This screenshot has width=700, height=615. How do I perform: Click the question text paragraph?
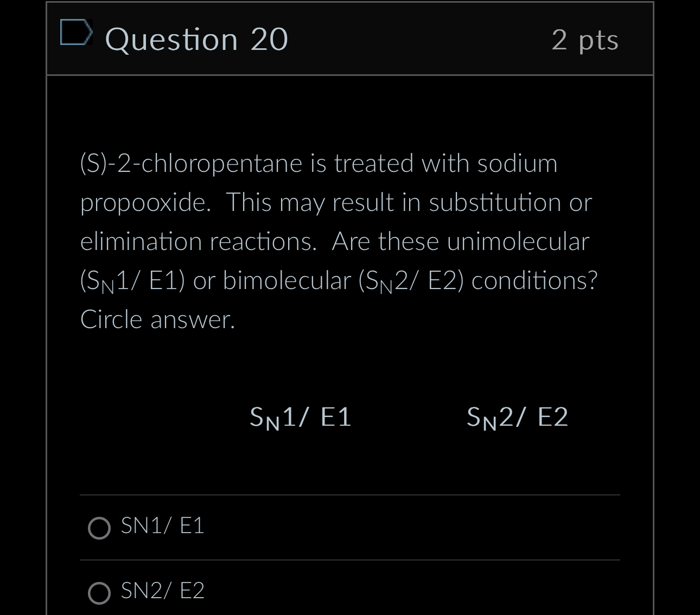[x=336, y=241]
